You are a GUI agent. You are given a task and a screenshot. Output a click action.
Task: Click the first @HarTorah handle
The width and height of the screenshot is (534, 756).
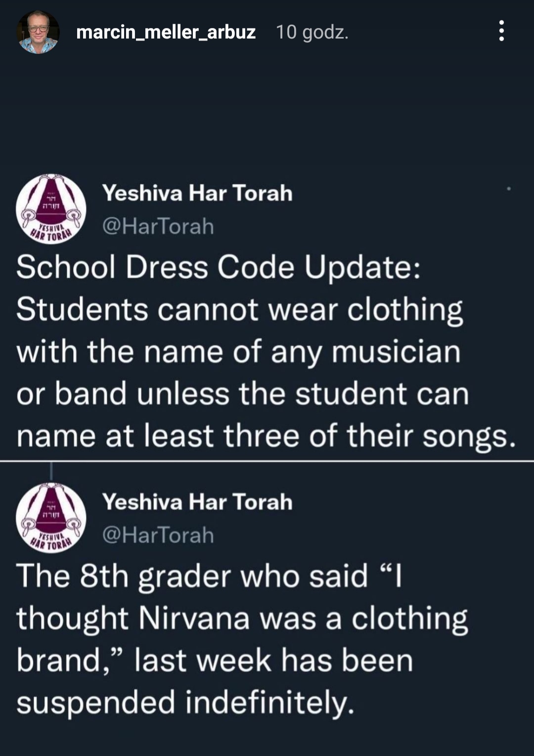(158, 226)
